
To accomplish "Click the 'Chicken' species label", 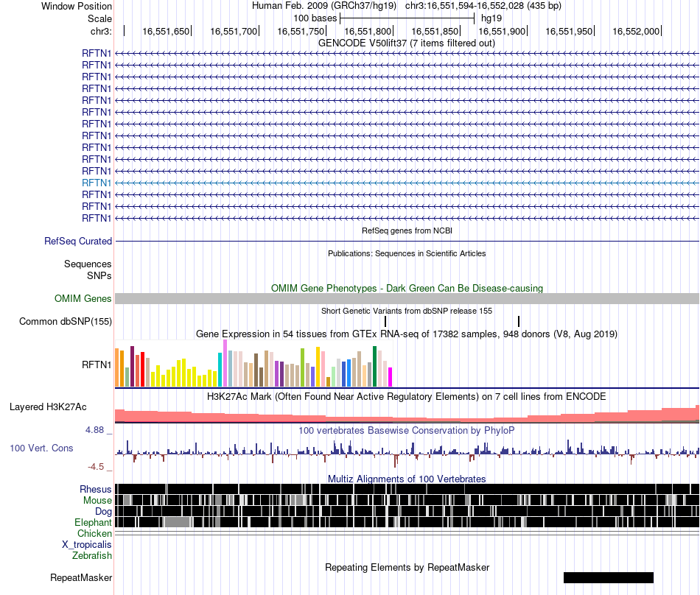I will coord(94,533).
